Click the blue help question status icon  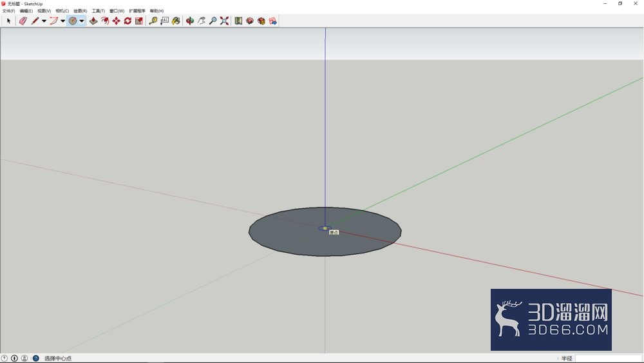(x=35, y=358)
